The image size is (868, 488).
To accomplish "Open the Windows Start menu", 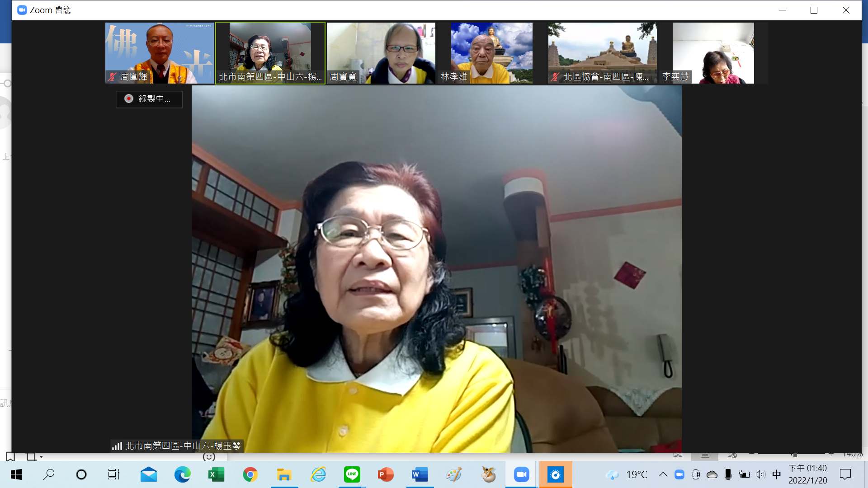I will coord(16,474).
